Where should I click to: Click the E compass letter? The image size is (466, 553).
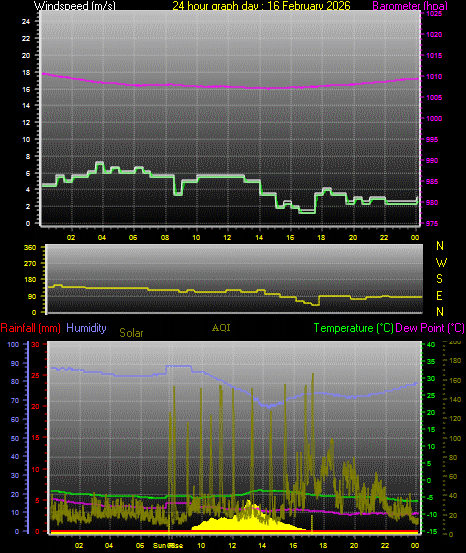pos(440,296)
